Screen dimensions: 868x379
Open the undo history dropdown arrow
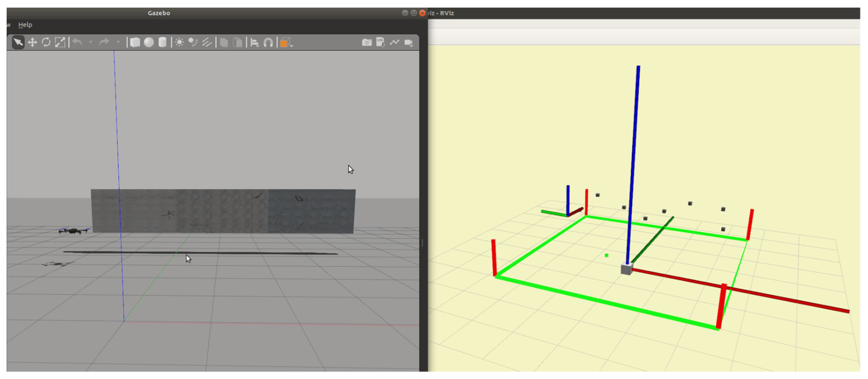click(x=91, y=42)
